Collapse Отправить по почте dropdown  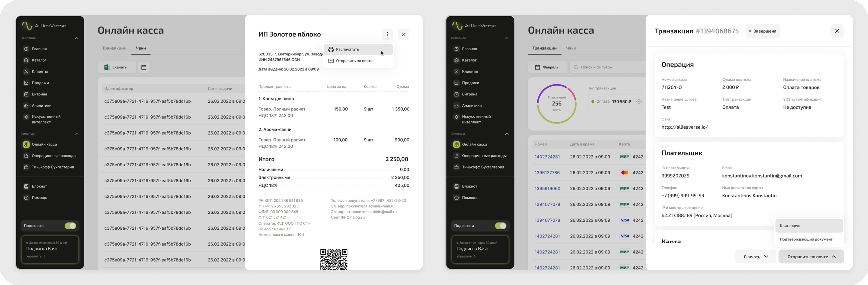(x=811, y=257)
